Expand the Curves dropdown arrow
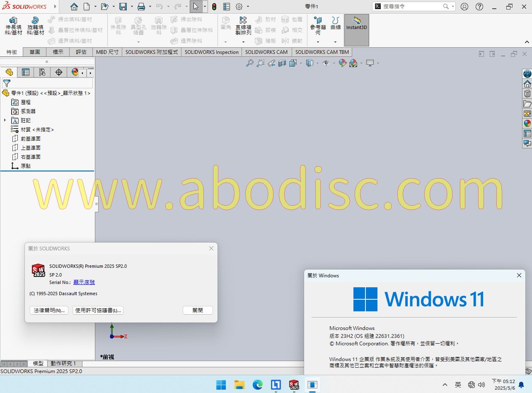This screenshot has width=532, height=393. [x=335, y=42]
